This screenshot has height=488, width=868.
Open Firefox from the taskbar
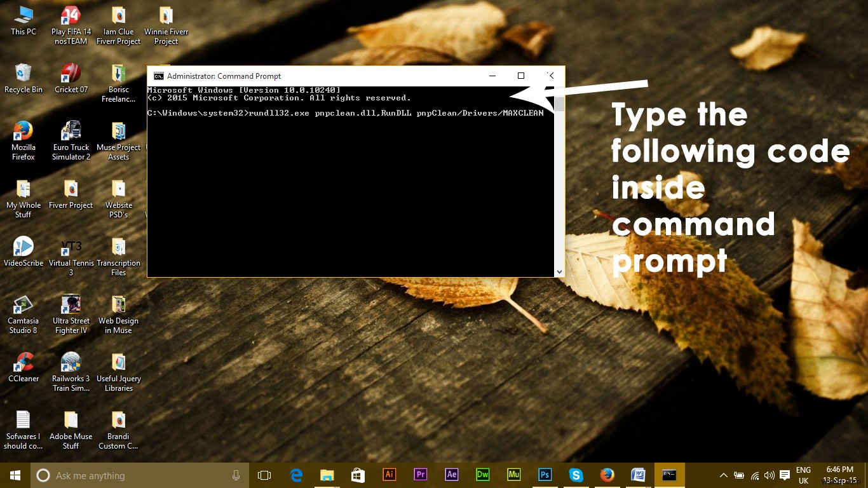point(607,475)
